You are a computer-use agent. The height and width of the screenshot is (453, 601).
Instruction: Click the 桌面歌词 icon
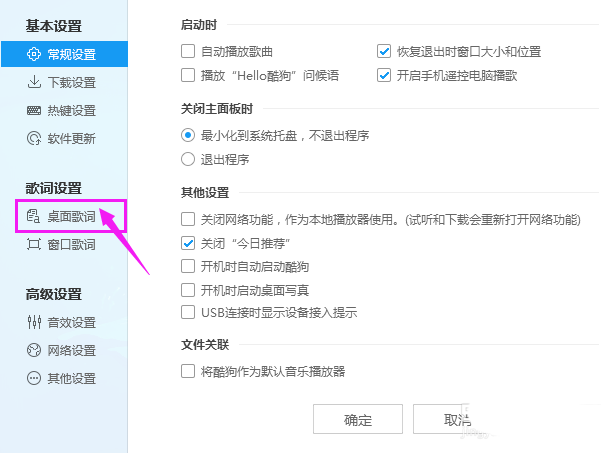33,216
